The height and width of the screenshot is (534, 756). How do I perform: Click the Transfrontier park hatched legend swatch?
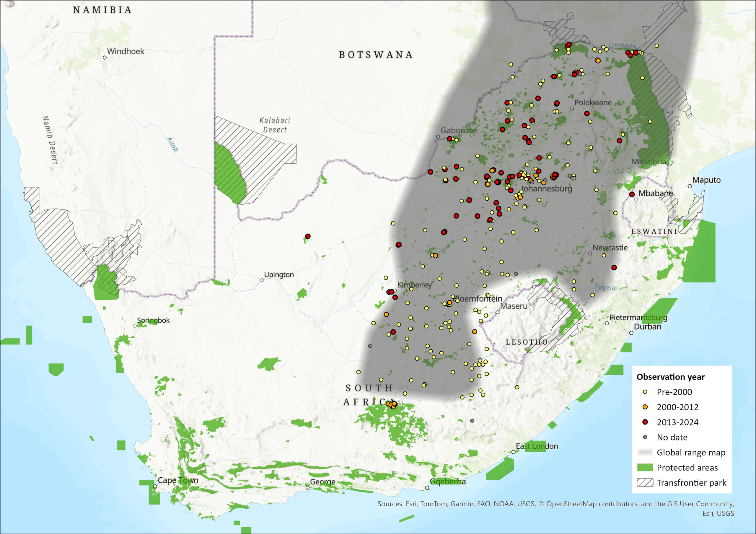click(645, 483)
